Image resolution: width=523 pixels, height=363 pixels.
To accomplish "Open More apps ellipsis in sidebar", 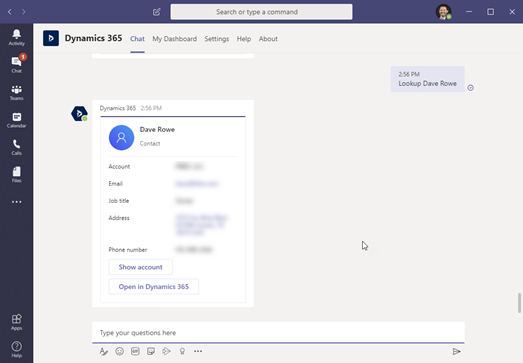I will pos(16,202).
